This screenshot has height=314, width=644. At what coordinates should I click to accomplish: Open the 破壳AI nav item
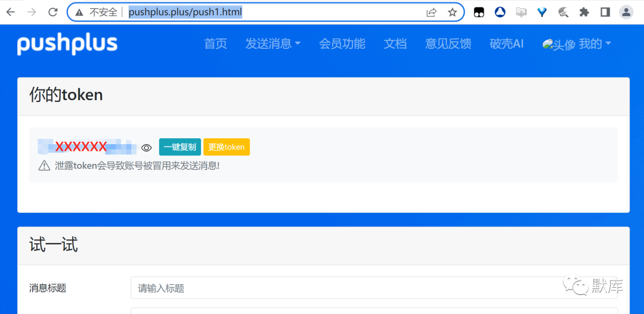click(x=507, y=43)
